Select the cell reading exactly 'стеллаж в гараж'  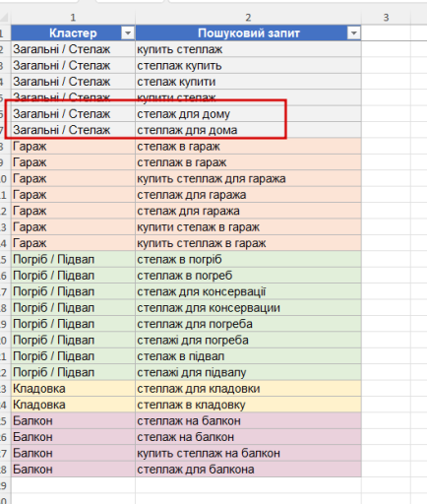tap(248, 162)
